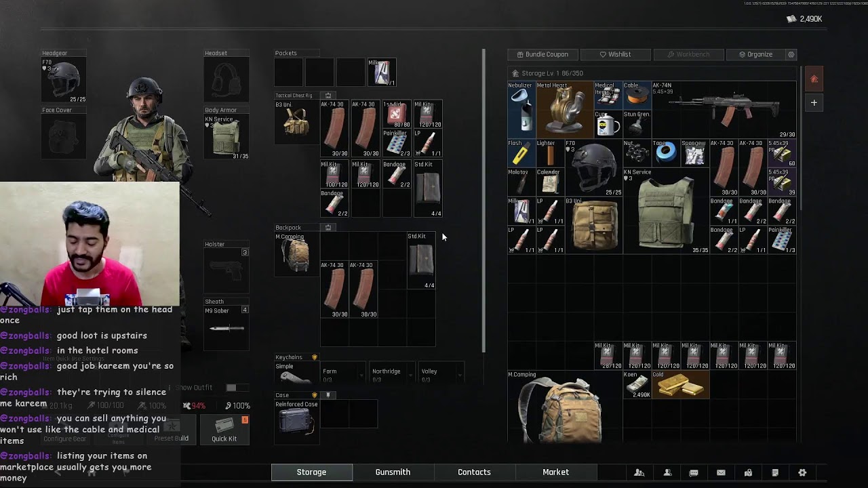This screenshot has height=488, width=868.
Task: Select the AK-74N rifle in storage
Action: pyautogui.click(x=724, y=110)
